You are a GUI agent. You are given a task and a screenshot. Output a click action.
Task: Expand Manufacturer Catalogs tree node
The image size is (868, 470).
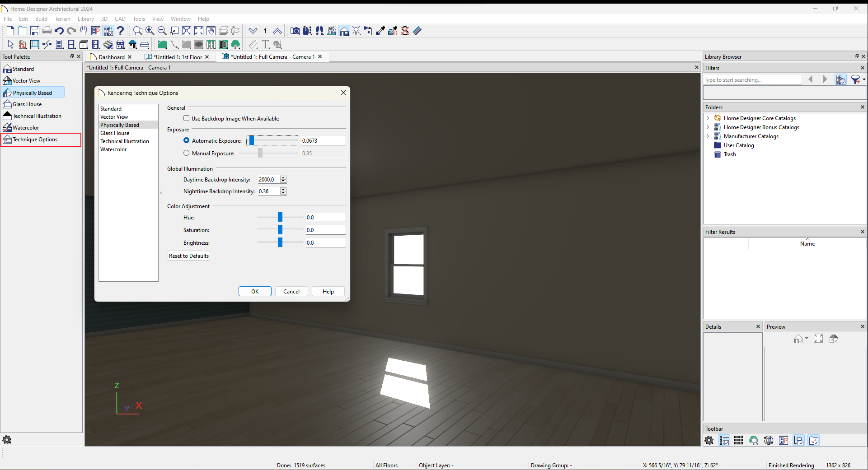[708, 136]
